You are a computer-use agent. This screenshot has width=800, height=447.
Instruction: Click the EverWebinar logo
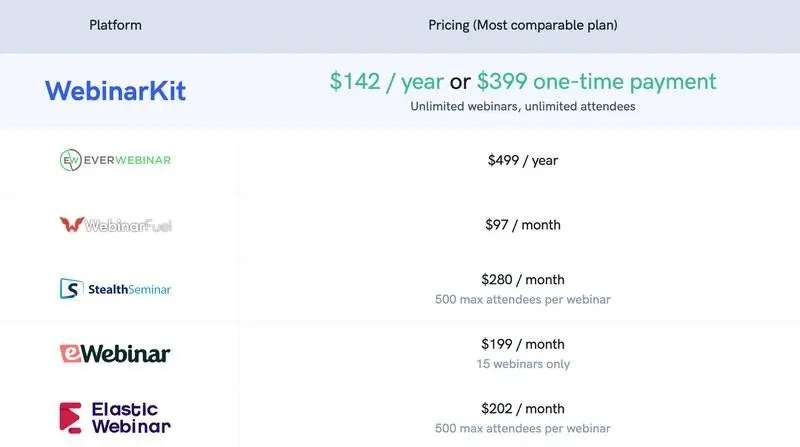115,160
